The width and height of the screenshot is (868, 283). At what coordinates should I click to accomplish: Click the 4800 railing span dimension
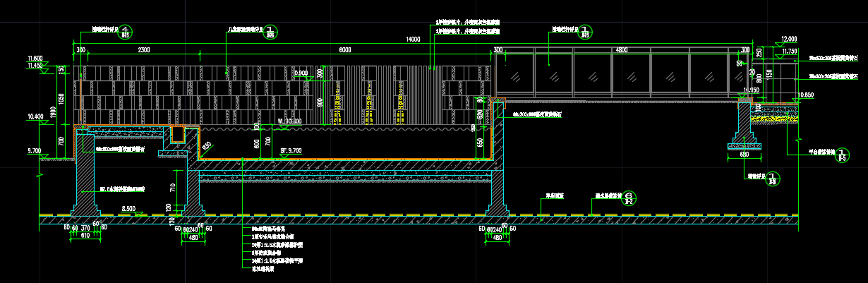pos(622,50)
